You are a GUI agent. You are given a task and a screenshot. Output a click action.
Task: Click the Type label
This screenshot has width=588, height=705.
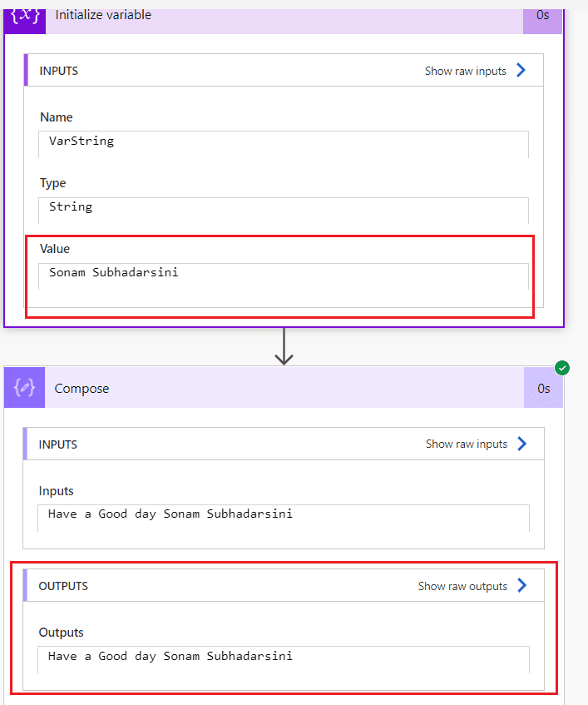pyautogui.click(x=52, y=183)
